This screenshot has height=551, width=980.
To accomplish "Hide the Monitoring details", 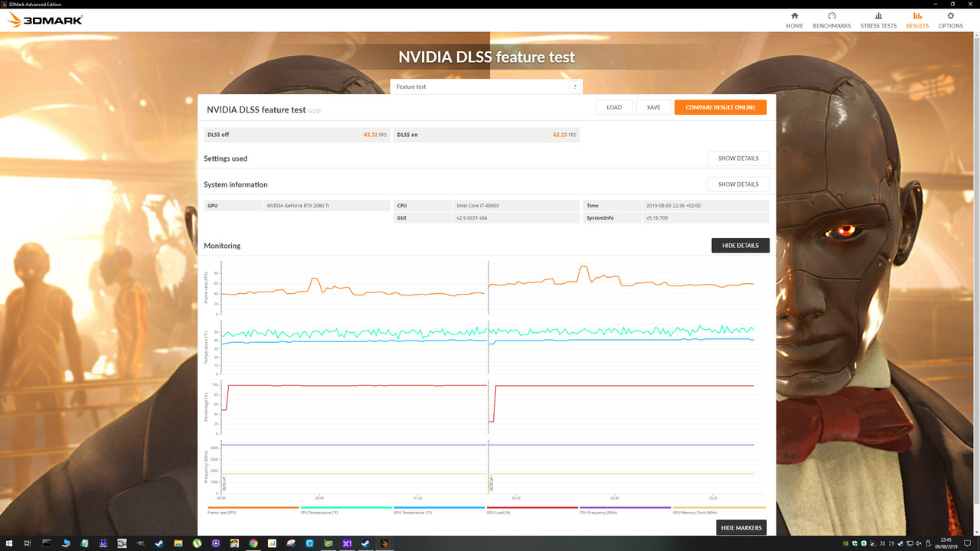I will (x=740, y=246).
